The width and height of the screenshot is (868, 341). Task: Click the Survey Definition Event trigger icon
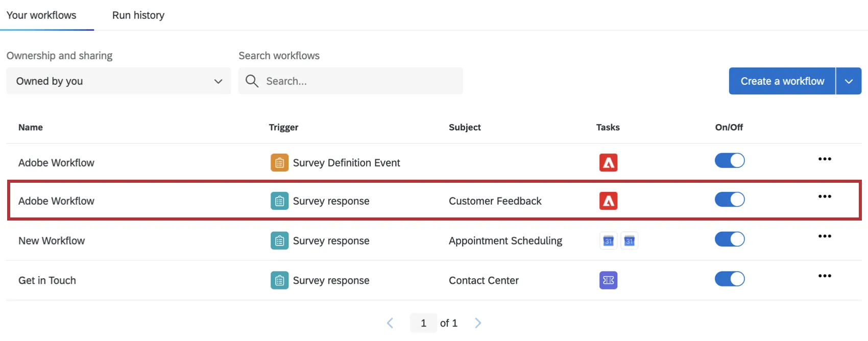coord(279,163)
